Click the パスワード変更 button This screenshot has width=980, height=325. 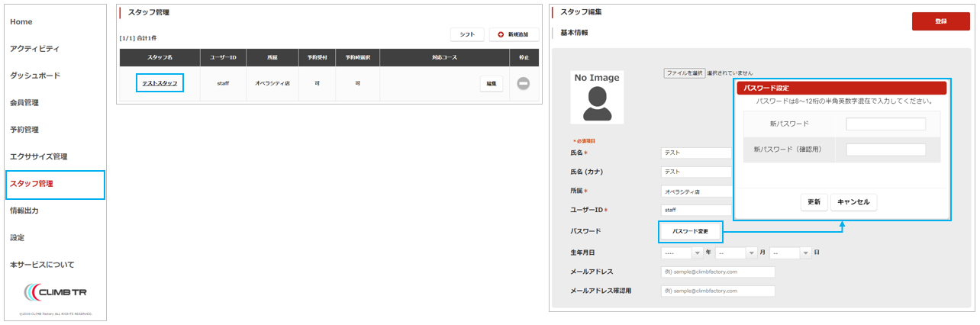(x=690, y=231)
